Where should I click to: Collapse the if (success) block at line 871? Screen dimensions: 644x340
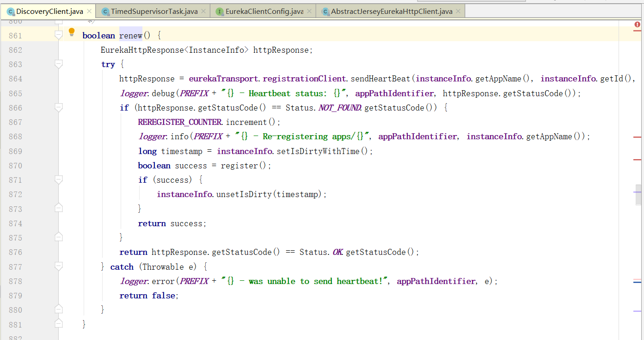pos(58,180)
